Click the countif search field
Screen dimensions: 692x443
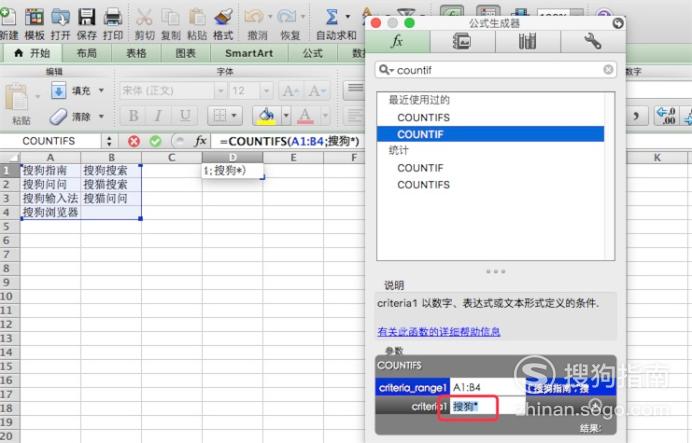[496, 70]
